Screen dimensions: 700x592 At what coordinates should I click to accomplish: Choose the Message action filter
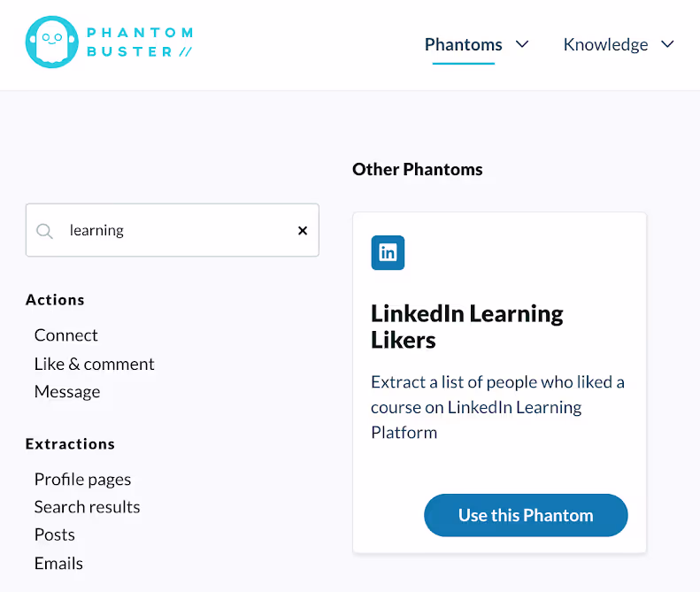[67, 391]
